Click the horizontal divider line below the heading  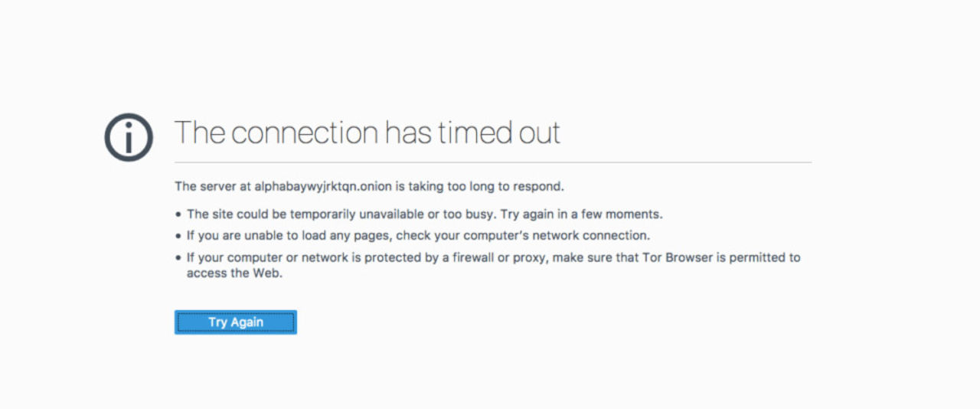pyautogui.click(x=493, y=162)
